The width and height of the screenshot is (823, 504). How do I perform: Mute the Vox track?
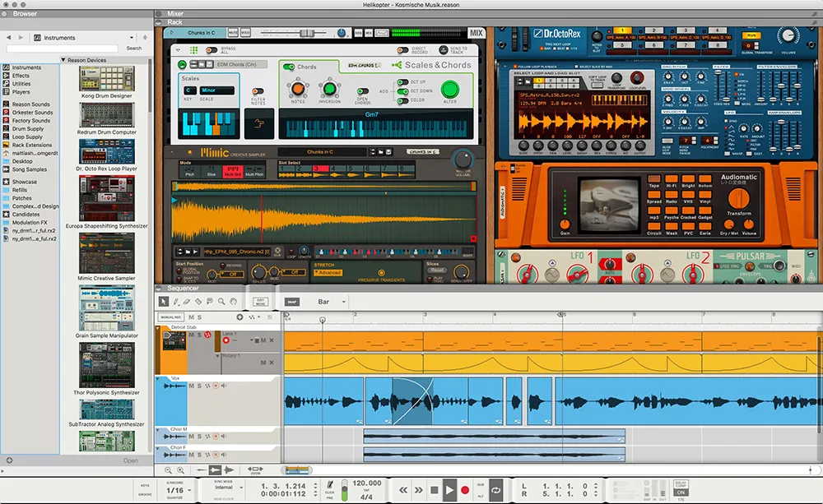(191, 385)
